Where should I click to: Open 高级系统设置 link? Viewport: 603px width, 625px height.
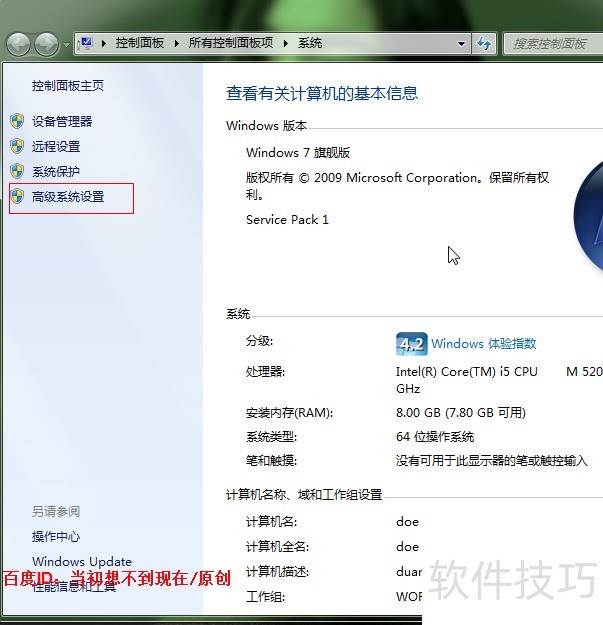point(68,197)
